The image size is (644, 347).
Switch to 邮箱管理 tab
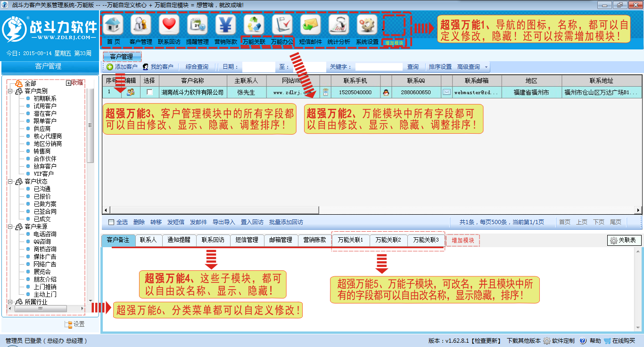[281, 240]
